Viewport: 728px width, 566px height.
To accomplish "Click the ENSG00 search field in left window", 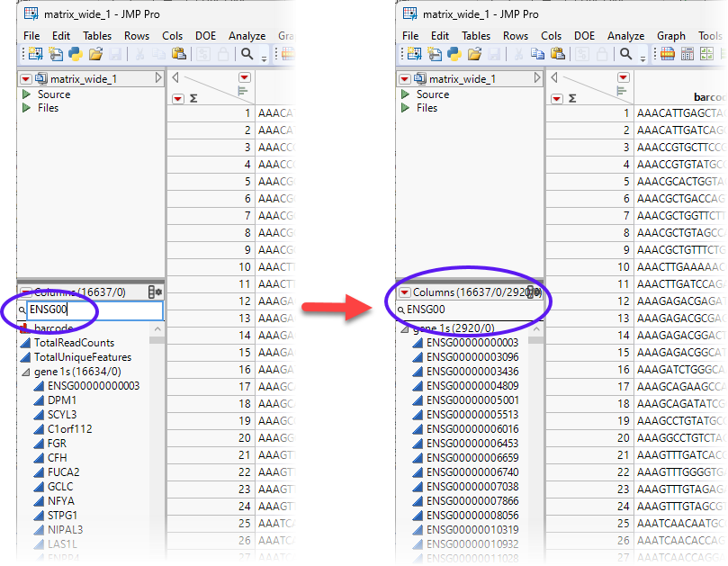I will tap(94, 310).
